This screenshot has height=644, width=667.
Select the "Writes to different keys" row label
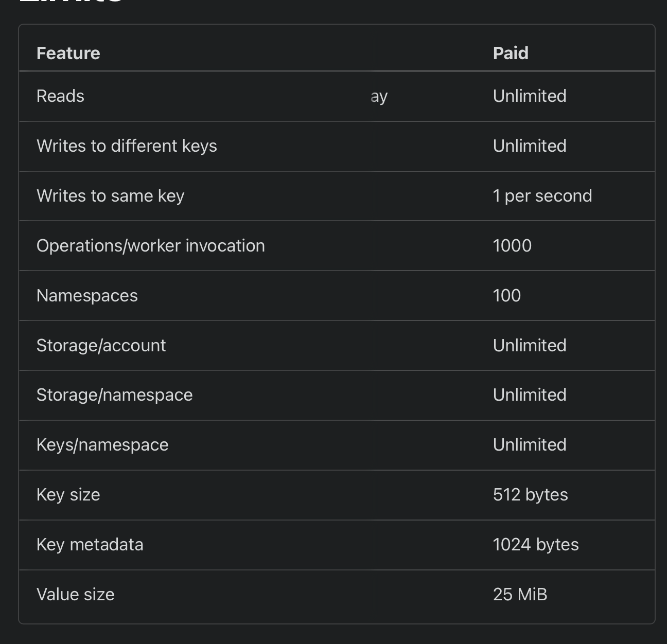(x=127, y=146)
